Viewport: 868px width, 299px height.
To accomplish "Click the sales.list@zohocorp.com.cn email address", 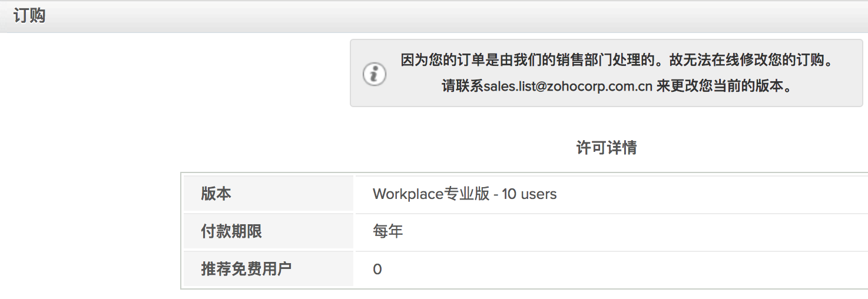I will coord(568,87).
